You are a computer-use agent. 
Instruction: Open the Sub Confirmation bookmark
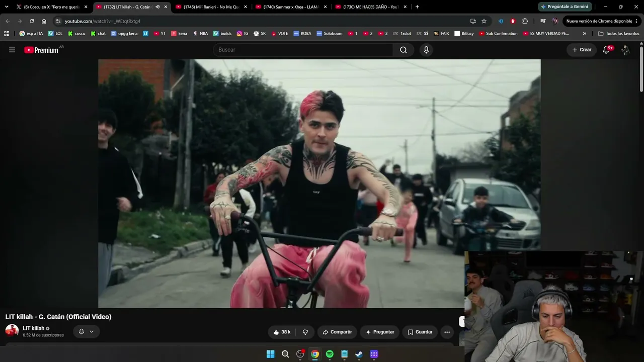tap(498, 34)
